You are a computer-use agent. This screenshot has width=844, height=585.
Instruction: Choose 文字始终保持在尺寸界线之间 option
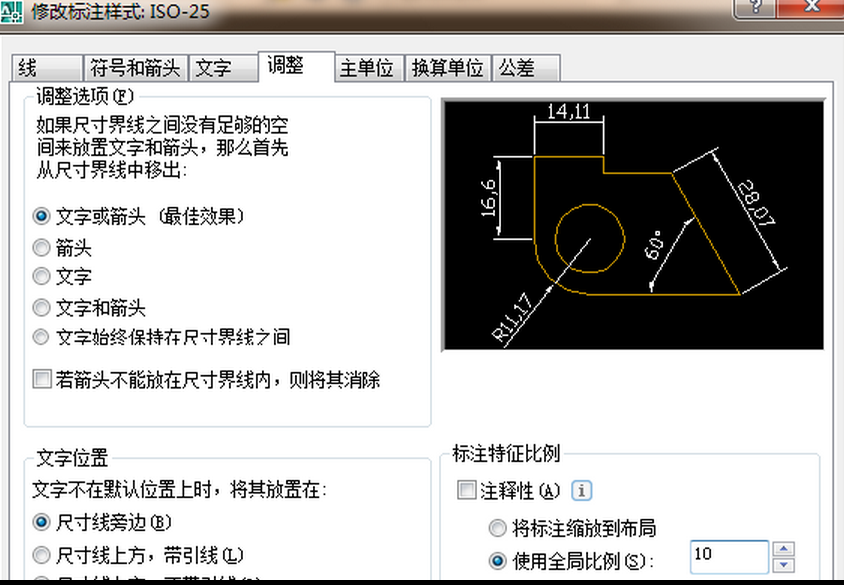pos(42,337)
